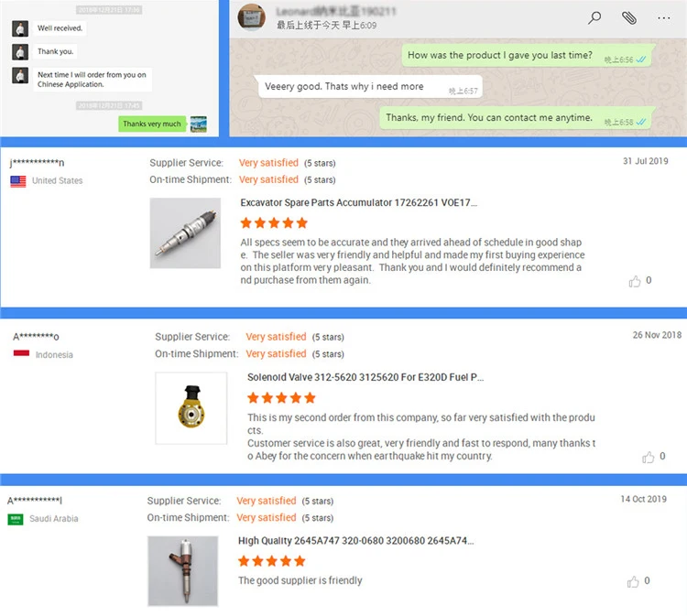The width and height of the screenshot is (687, 616).
Task: Click reviewer name A*********o
Action: [x=36, y=337]
